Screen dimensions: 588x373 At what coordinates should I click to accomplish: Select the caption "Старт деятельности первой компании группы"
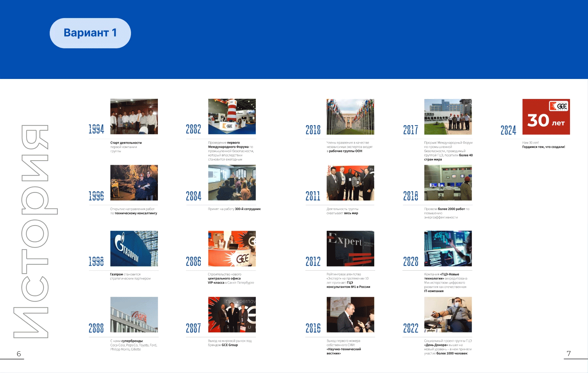[x=126, y=147]
